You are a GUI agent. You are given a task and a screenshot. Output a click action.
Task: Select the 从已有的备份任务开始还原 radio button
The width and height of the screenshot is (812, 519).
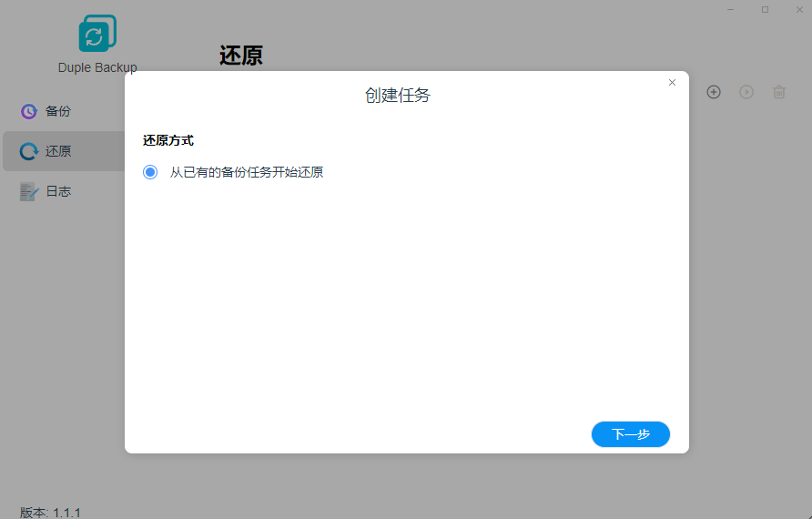[x=150, y=172]
